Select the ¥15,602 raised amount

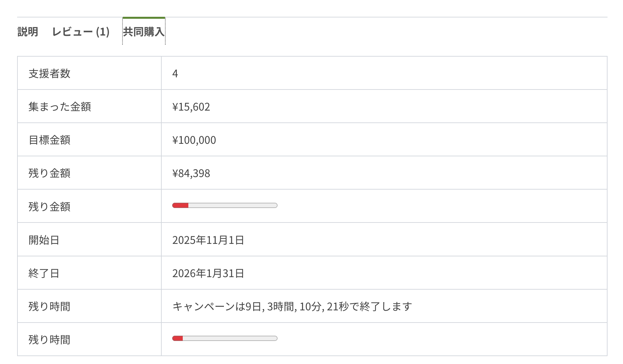(x=191, y=107)
